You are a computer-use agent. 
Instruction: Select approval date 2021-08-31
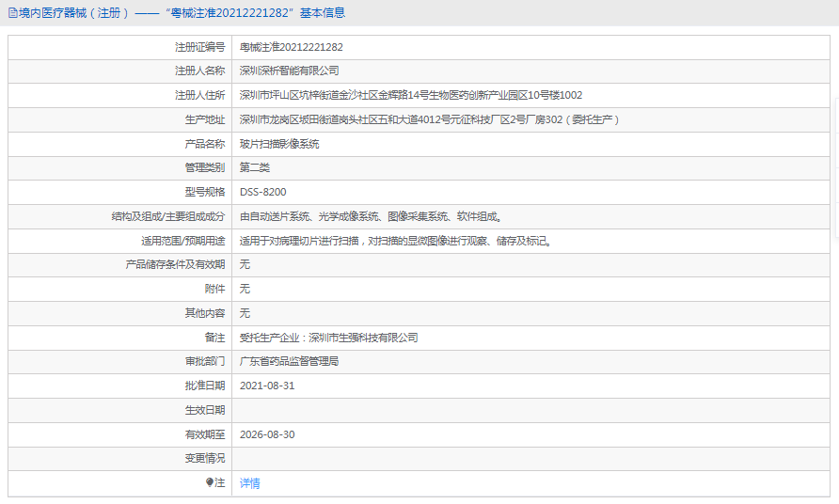click(267, 386)
